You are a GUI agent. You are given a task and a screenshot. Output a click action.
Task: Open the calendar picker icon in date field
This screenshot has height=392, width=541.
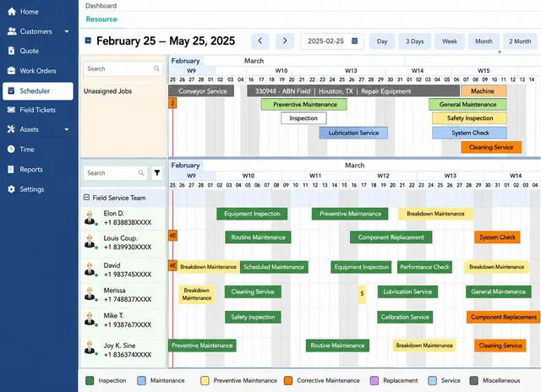(354, 41)
